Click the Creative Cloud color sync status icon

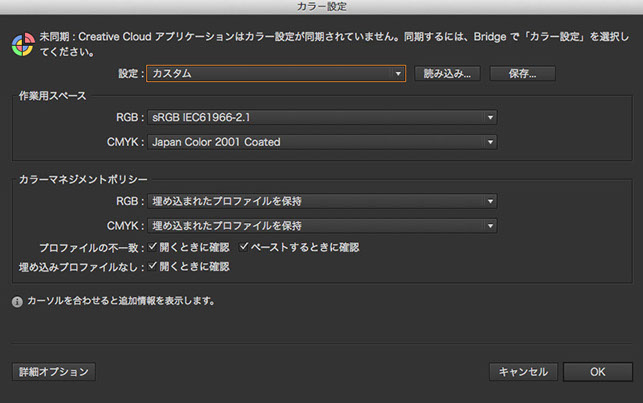coord(23,45)
